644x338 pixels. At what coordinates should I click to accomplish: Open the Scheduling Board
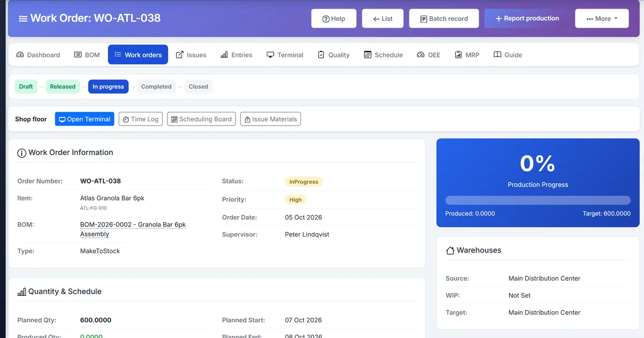[x=201, y=119]
